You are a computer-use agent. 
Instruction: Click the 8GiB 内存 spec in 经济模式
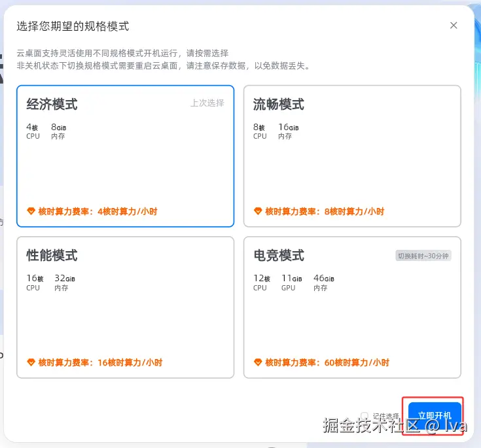tap(59, 131)
